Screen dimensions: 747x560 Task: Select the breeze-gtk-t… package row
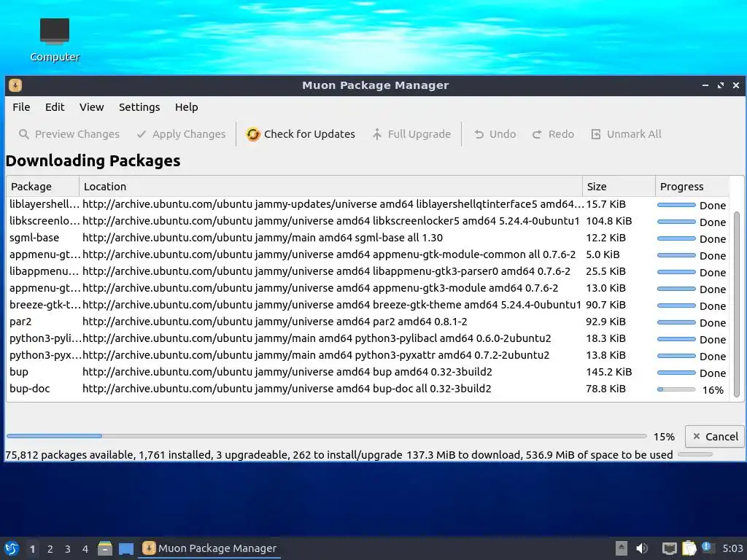pos(367,305)
